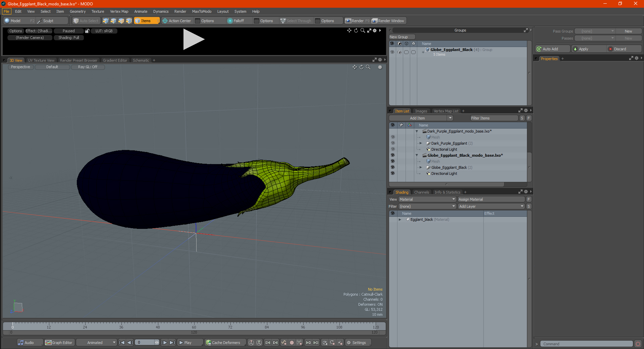Click the Assign Material button
Image resolution: width=644 pixels, height=349 pixels.
(x=491, y=199)
